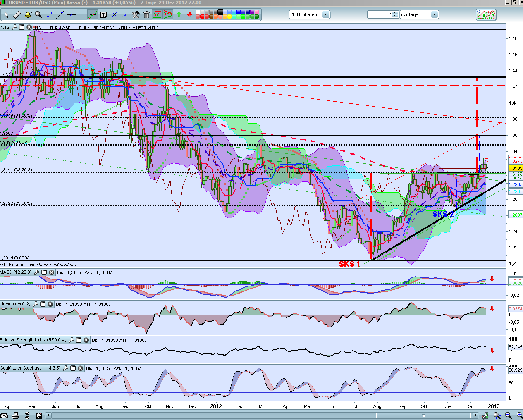Click the envelope mail icon in bottom bar
Screen dimensions: 523x420
point(4,415)
